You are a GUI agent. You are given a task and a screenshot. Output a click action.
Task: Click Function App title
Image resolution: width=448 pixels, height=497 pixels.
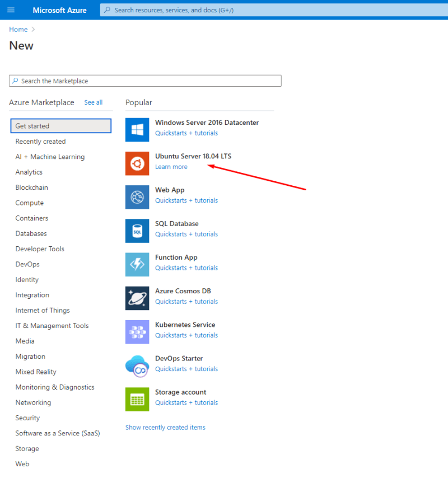pyautogui.click(x=176, y=257)
